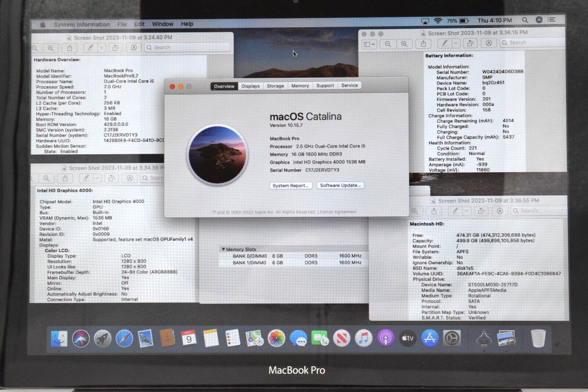The height and width of the screenshot is (392, 588).
Task: Collapse the Memory Slots disclosure triangle
Action: (223, 249)
